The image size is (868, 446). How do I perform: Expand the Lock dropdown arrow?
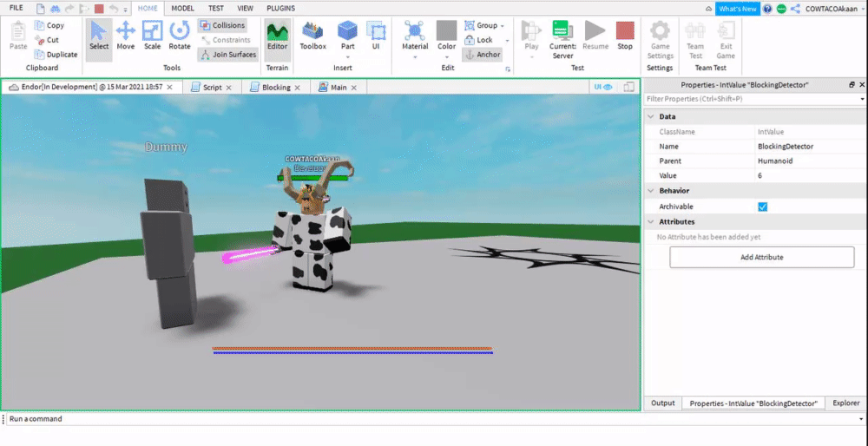point(507,41)
